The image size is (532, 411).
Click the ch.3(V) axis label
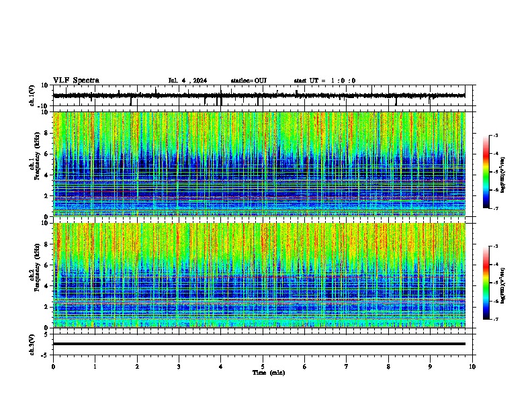pos(32,345)
